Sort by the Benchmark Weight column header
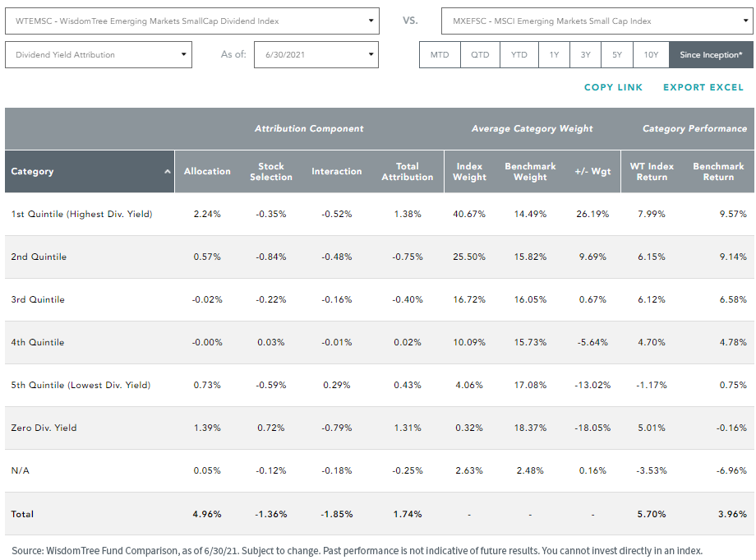Viewport: 756px width, 560px height. (530, 172)
